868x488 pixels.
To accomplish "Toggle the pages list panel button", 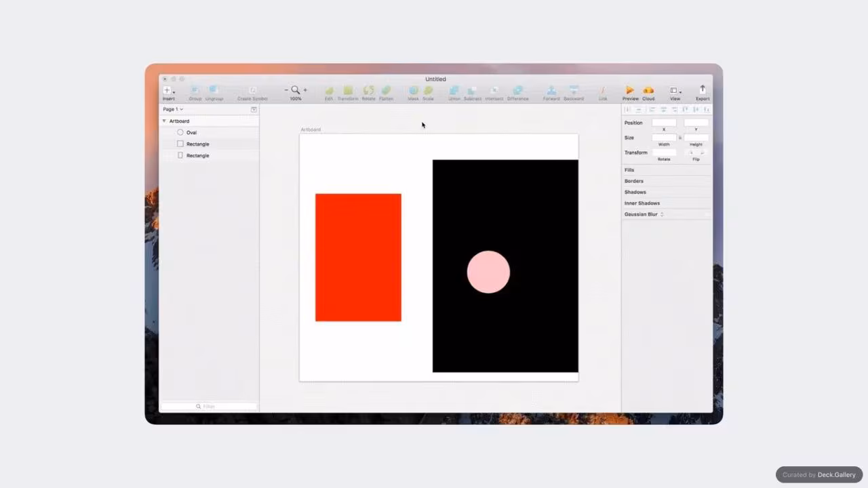I will (x=254, y=109).
